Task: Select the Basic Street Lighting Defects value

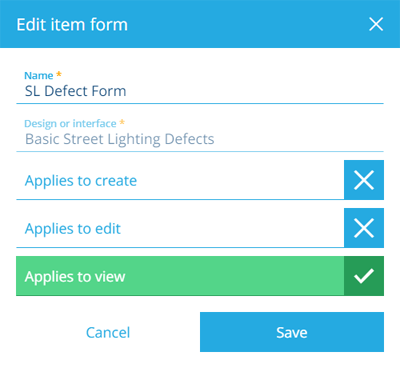Action: pyautogui.click(x=120, y=139)
